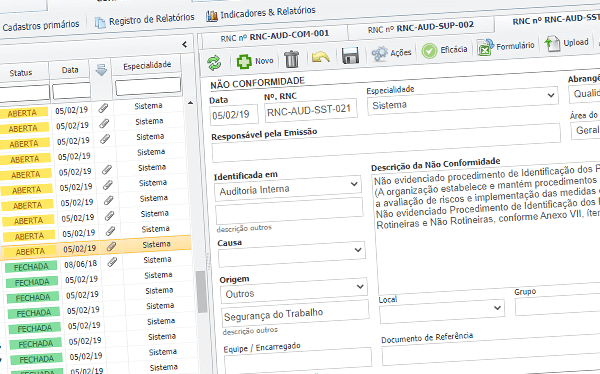Click the Nº RNC field RNC-AUD-SST-021
This screenshot has width=600, height=374.
tap(310, 111)
